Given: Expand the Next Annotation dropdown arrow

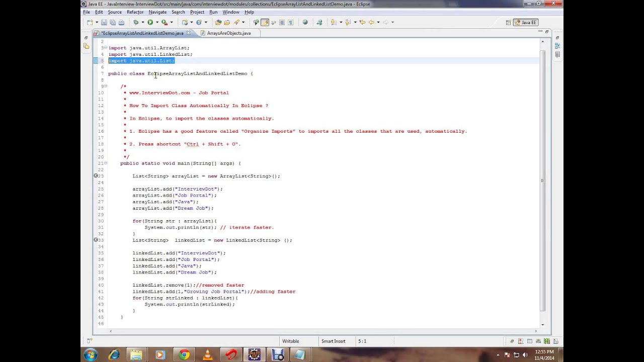Looking at the screenshot, I should click(x=341, y=22).
